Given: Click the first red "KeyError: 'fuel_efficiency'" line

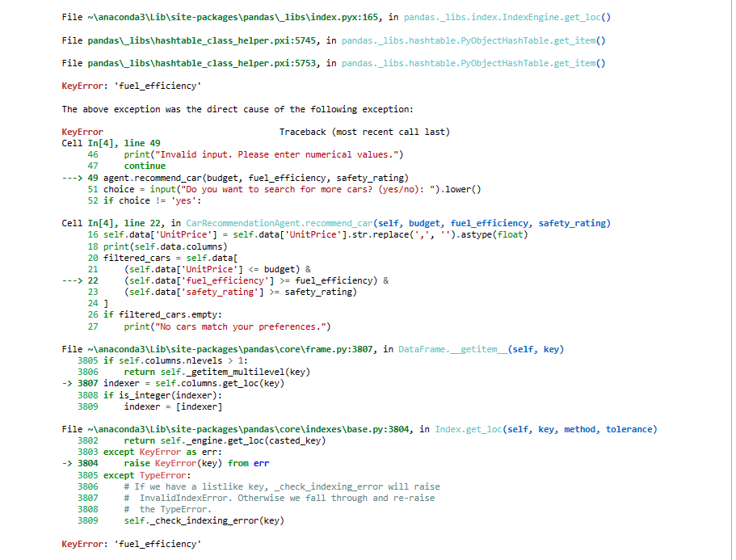Looking at the screenshot, I should (132, 86).
